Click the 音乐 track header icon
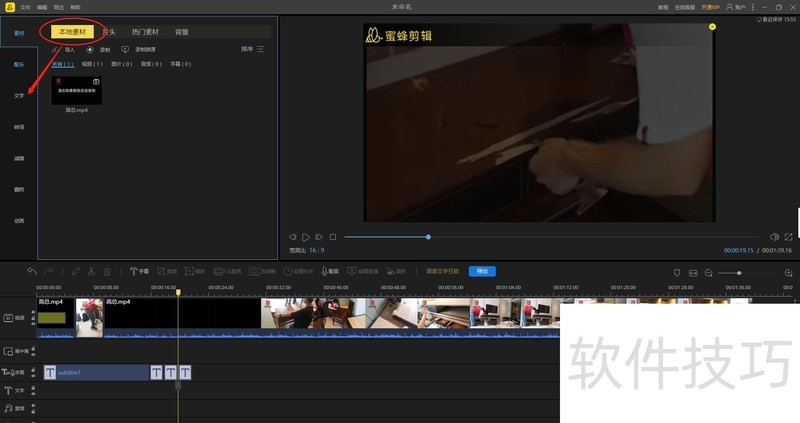Image resolution: width=800 pixels, height=423 pixels. [x=8, y=408]
